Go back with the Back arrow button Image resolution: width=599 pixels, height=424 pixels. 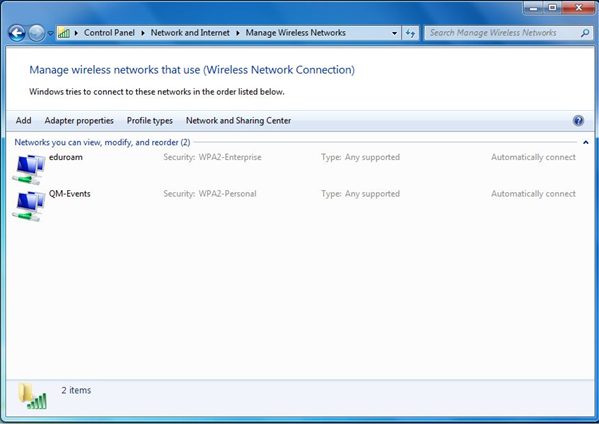(x=17, y=33)
